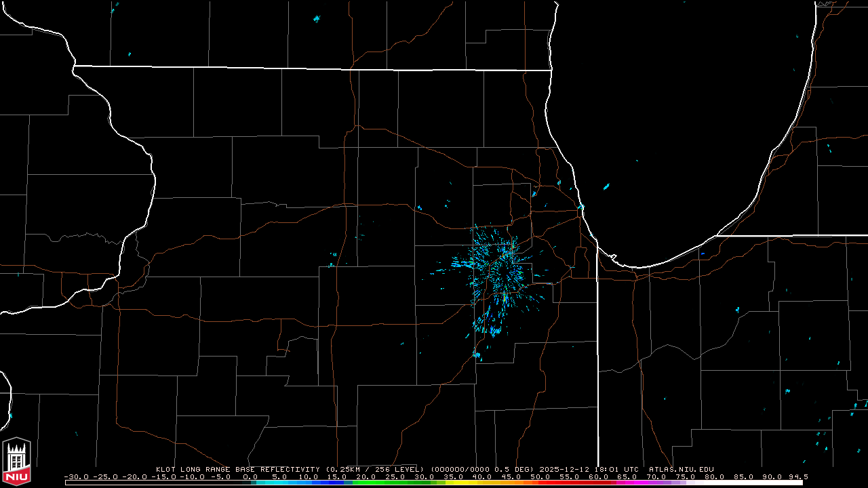Screen dimensions: 868x488
Task: Click the 2025-12-12 date text
Action: [566, 469]
